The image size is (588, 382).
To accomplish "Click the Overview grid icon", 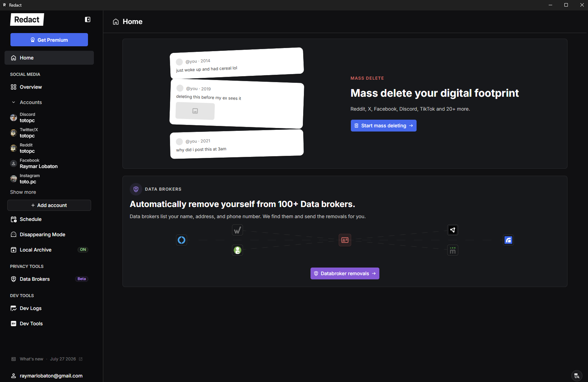I will tap(14, 87).
